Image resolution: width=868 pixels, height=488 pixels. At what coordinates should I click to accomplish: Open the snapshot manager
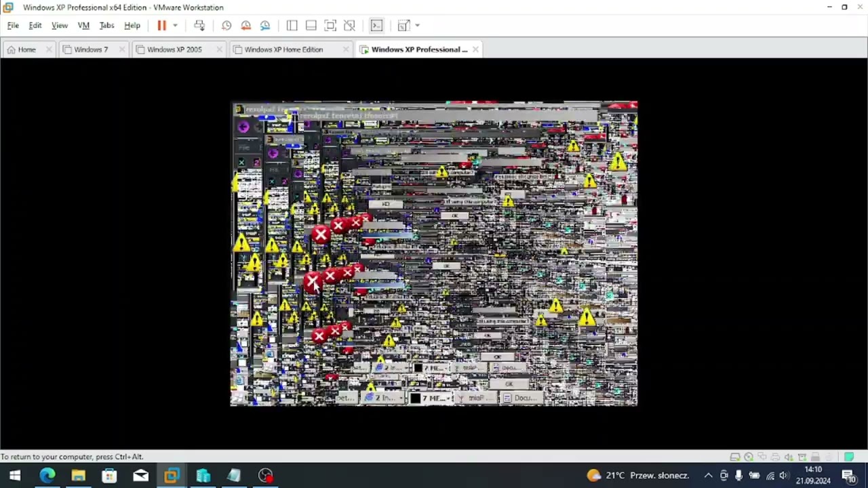265,26
